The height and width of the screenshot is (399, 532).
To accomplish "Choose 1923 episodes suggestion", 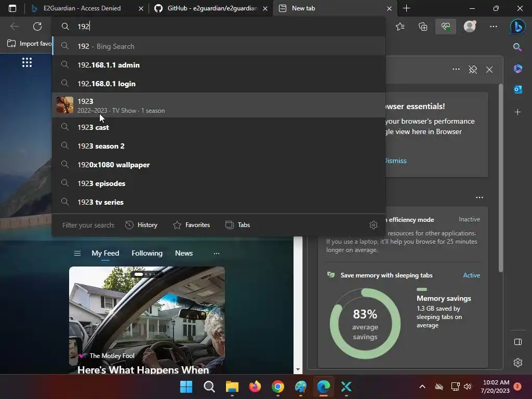I will click(219, 183).
